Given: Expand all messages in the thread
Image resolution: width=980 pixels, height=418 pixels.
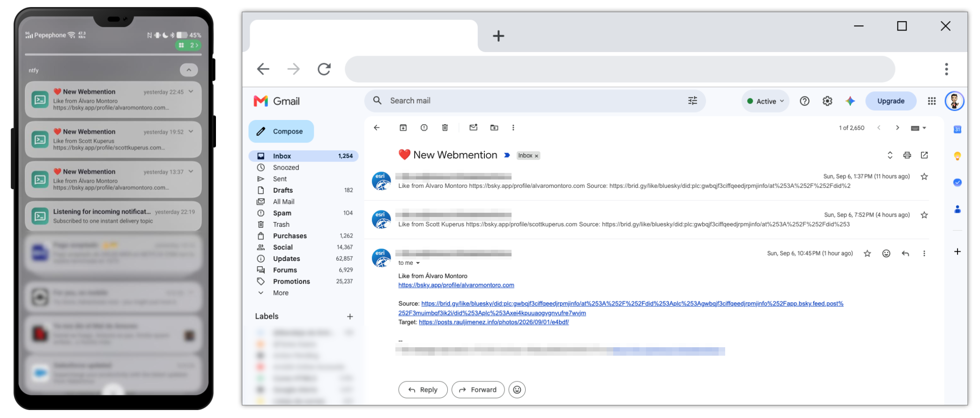Looking at the screenshot, I should pos(890,155).
